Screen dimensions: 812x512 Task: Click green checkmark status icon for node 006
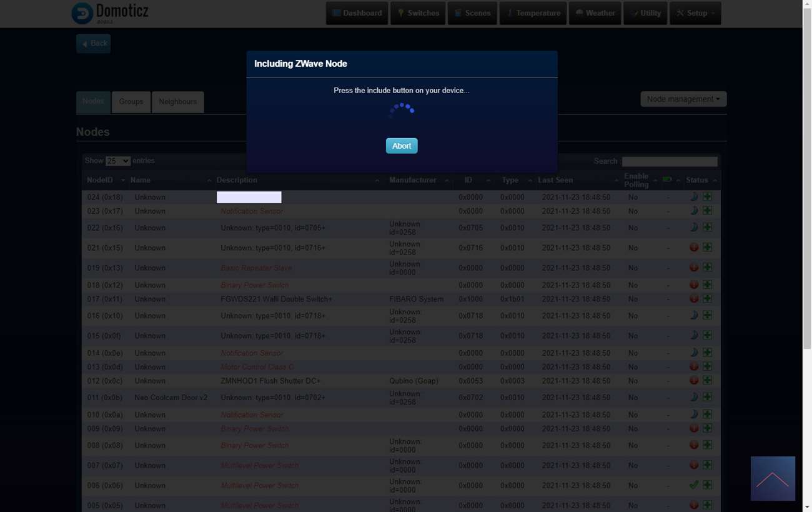tap(693, 485)
